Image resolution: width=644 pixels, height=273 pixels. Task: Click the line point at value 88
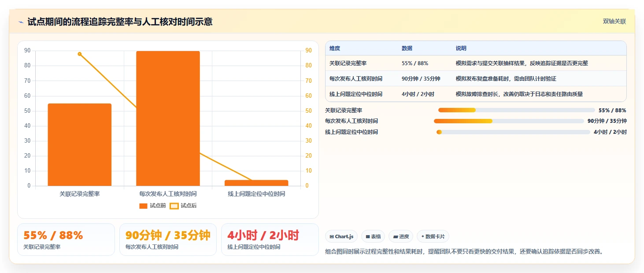pos(80,54)
